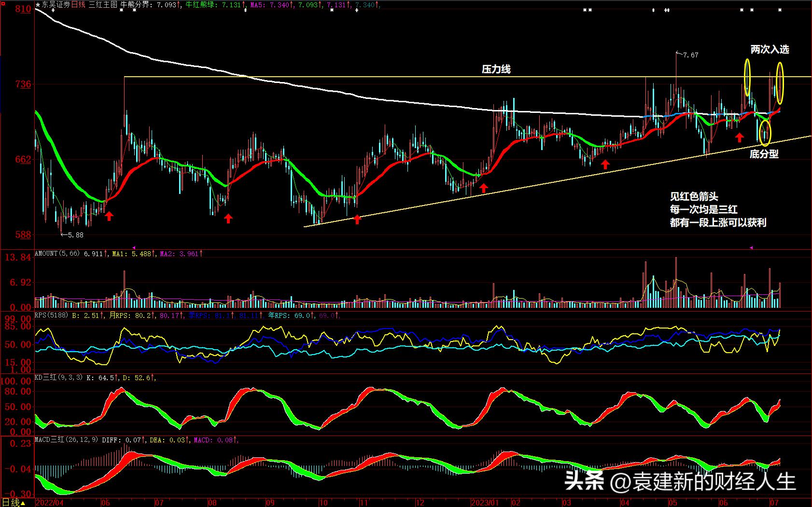Image resolution: width=812 pixels, height=507 pixels.
Task: Select the 压力线 annotation text
Action: [x=496, y=69]
